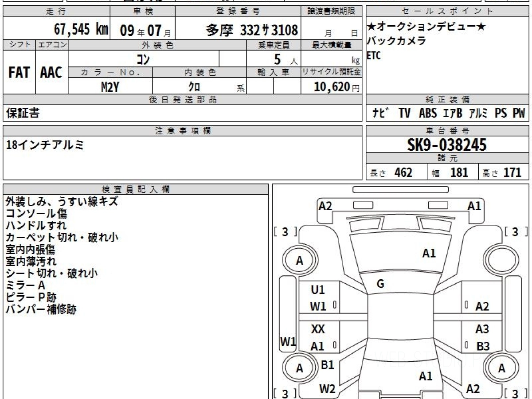
Task: Select the ABS equipment label
Action: [x=427, y=113]
